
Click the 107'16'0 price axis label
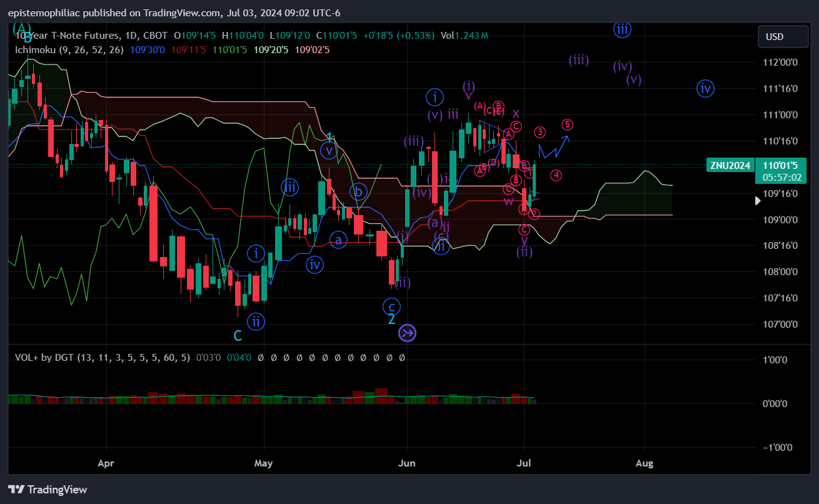(780, 298)
